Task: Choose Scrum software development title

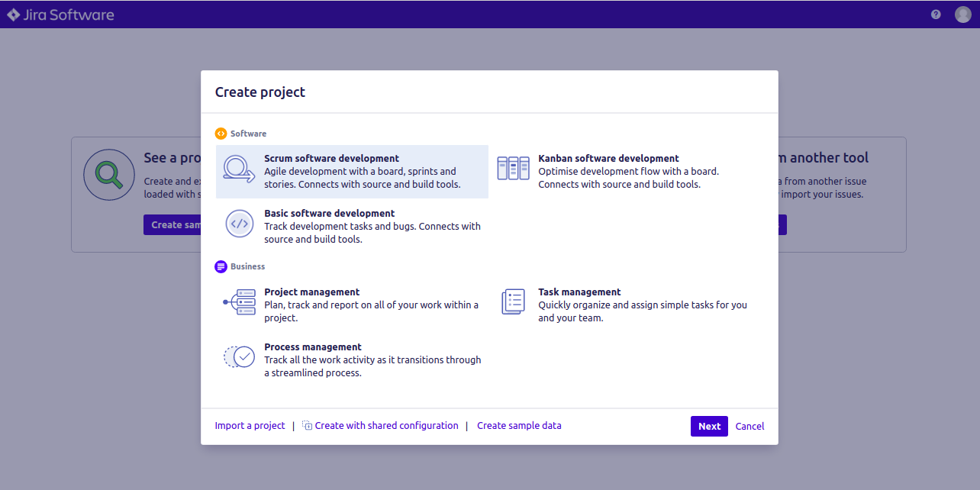Action: click(x=332, y=159)
